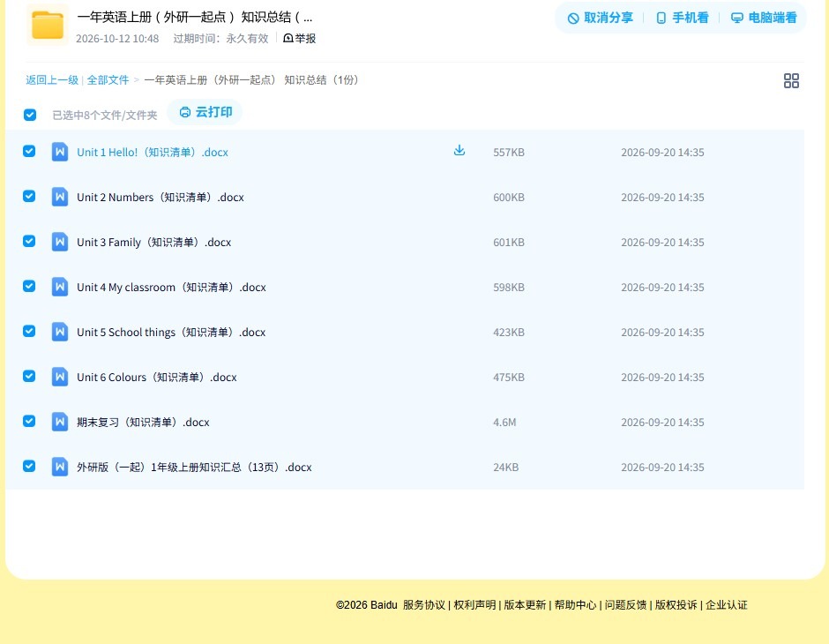This screenshot has width=829, height=644.
Task: Uncheck 外研版 1年级上册知识汇总 checkbox
Action: click(x=29, y=466)
